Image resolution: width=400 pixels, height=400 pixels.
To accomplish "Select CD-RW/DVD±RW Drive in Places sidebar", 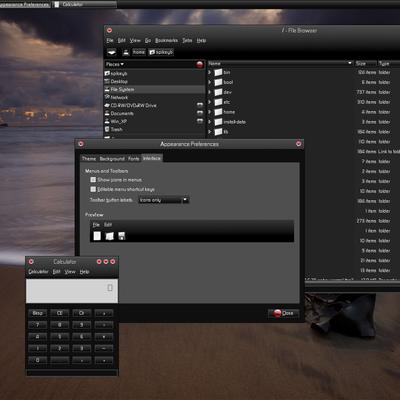I will pos(154,105).
